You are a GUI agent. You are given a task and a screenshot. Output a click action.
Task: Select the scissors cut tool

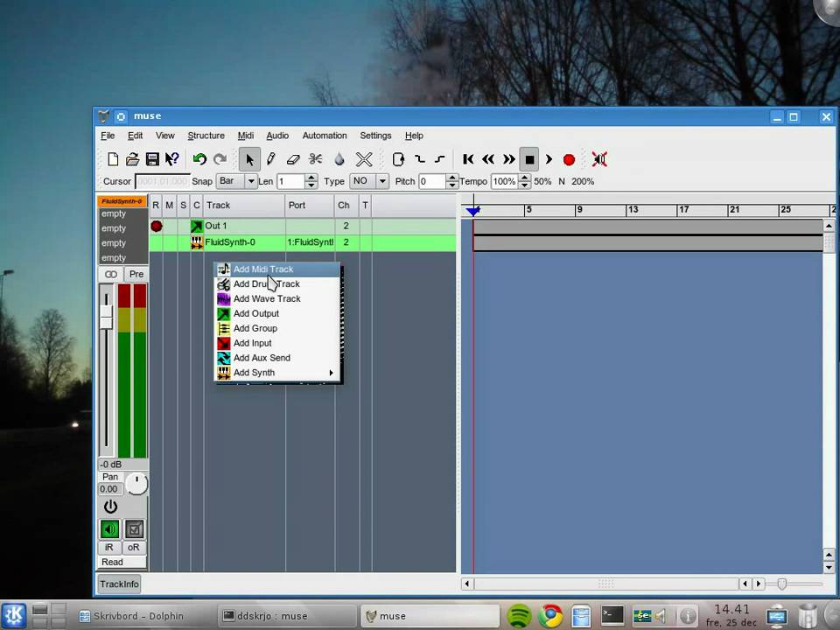[317, 159]
